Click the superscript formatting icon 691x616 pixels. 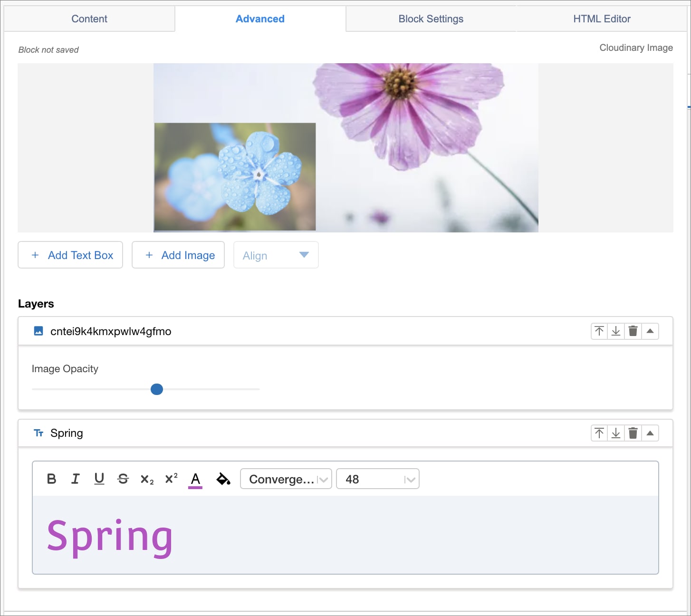click(171, 479)
